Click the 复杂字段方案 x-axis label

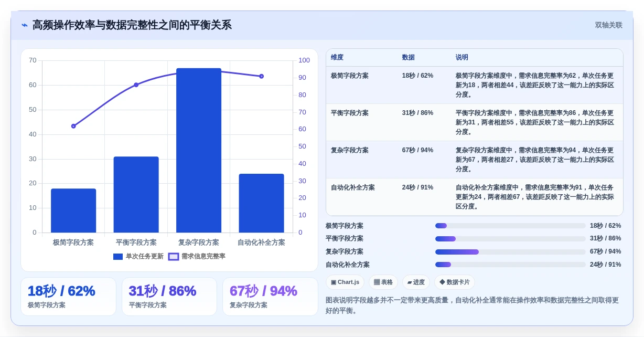tap(199, 243)
